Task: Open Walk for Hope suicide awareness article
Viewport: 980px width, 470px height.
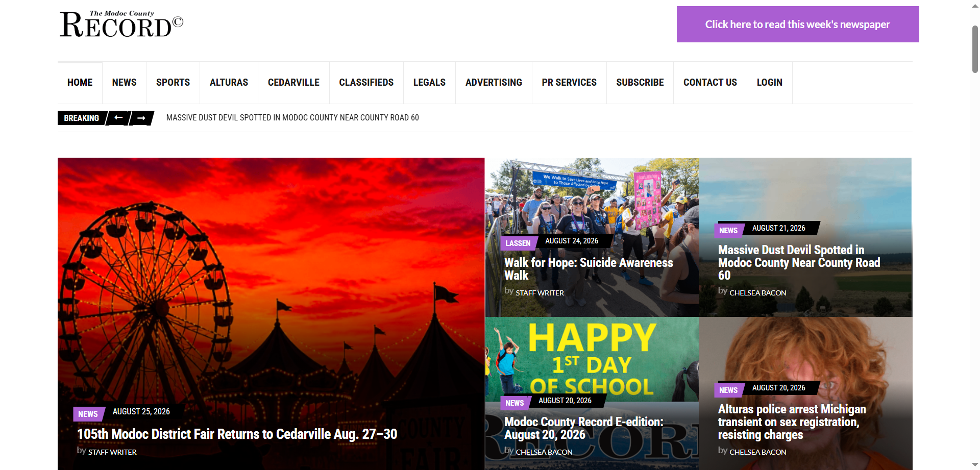Action: pyautogui.click(x=589, y=269)
